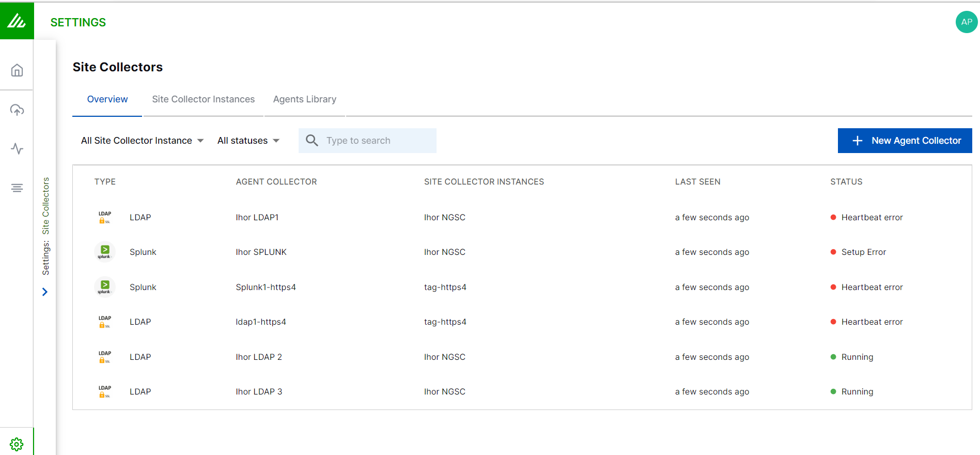Click the red status dot beside Setup Error
Viewport: 980px width, 455px height.
(833, 252)
